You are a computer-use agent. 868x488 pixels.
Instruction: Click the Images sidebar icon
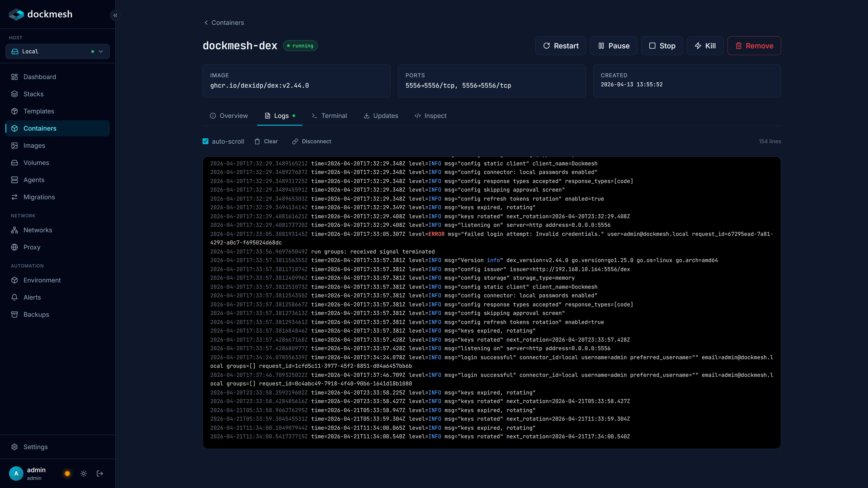[x=14, y=145]
